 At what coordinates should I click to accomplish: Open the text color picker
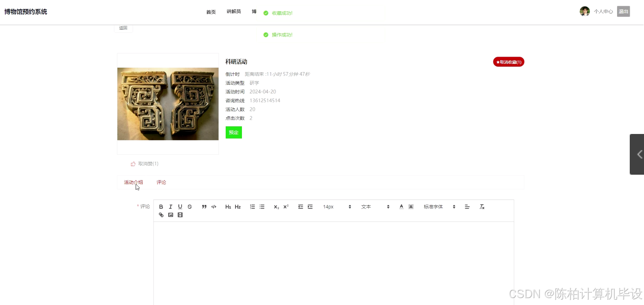(401, 207)
